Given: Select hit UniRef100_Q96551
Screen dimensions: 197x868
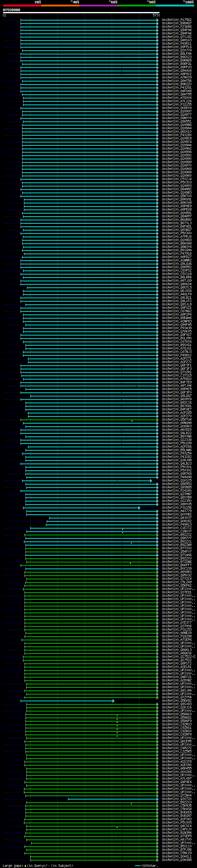Looking at the screenshot, I should (176, 121).
